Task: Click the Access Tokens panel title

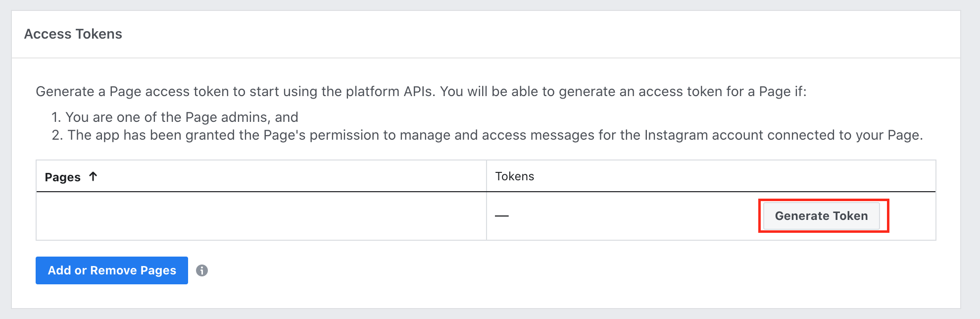Action: (73, 34)
